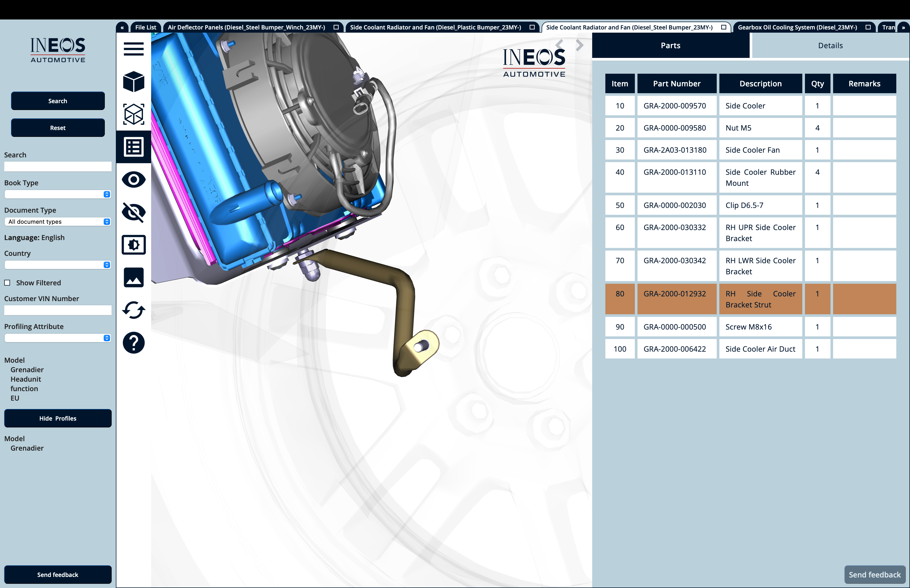Select the Nut M5 row

pos(750,128)
